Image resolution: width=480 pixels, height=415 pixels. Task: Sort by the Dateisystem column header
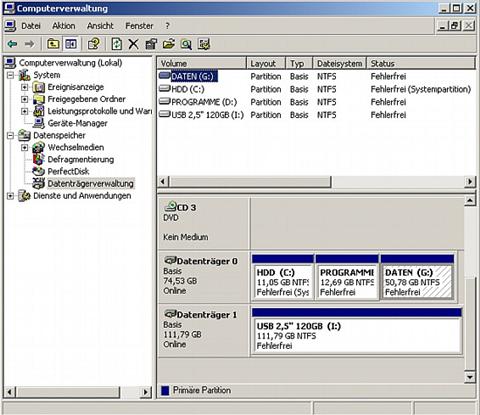pos(340,63)
